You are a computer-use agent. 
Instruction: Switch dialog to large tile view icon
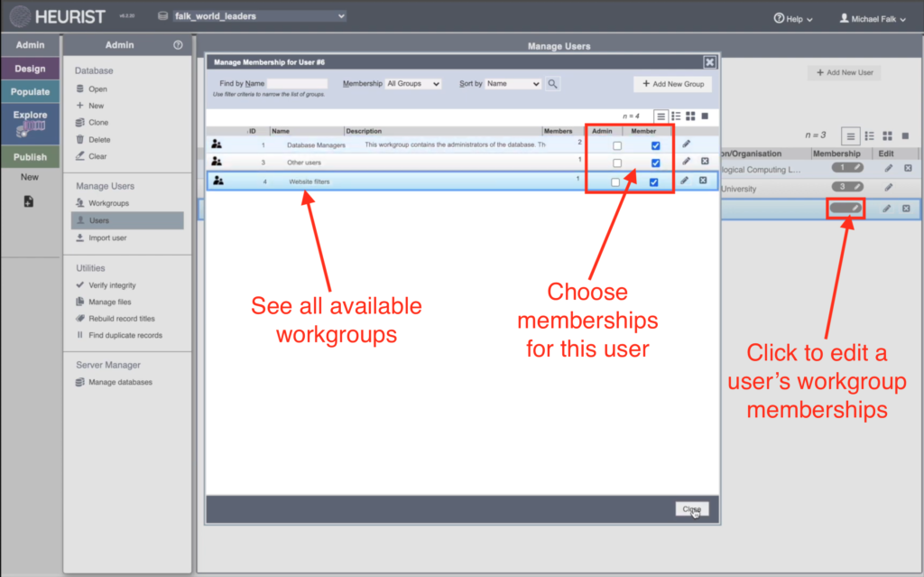tap(705, 116)
